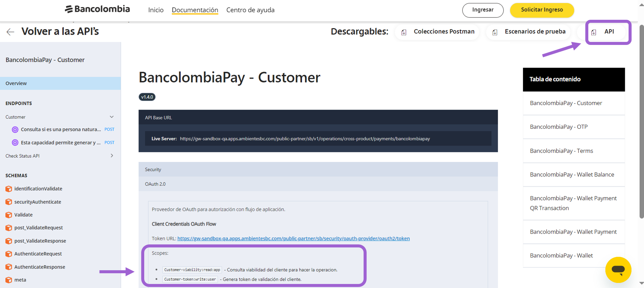Download Escenarios de prueba
Viewport: 644px width, 288px height.
pos(528,32)
